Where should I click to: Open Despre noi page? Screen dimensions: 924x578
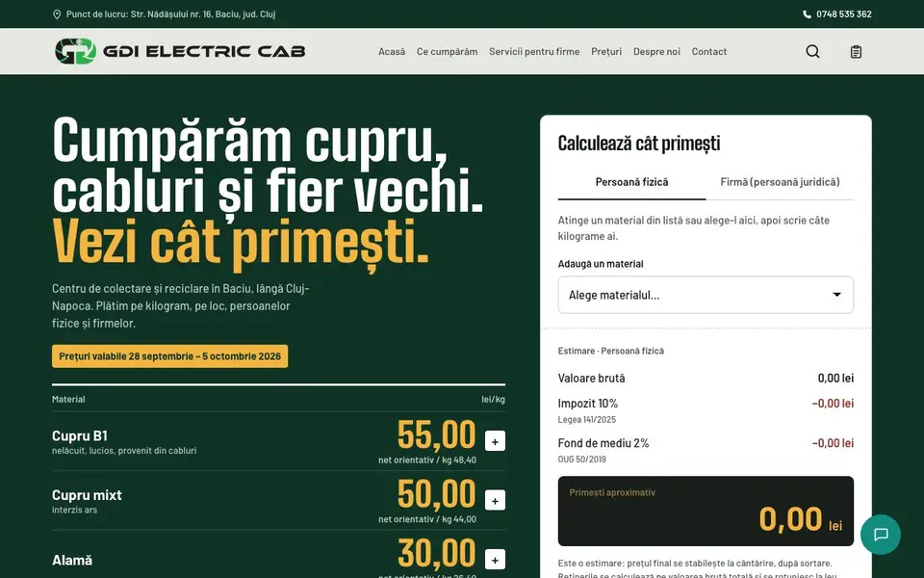(656, 51)
